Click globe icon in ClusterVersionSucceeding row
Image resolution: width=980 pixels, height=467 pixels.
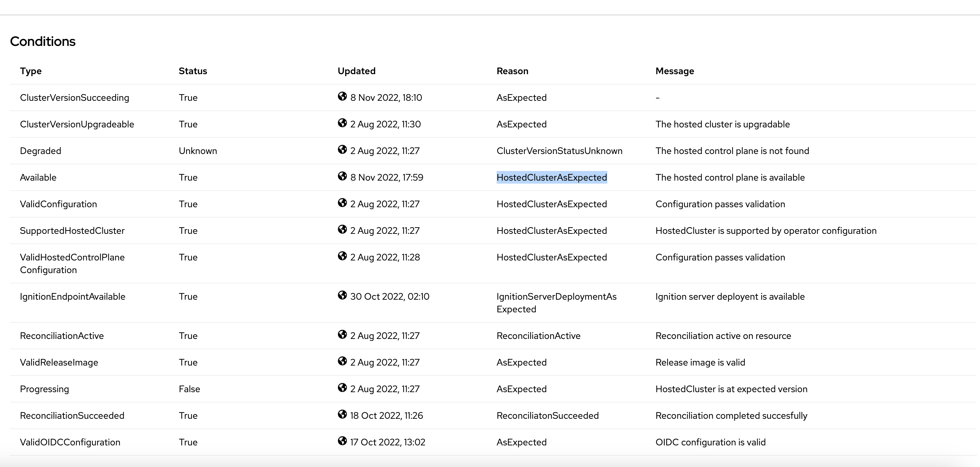[342, 96]
